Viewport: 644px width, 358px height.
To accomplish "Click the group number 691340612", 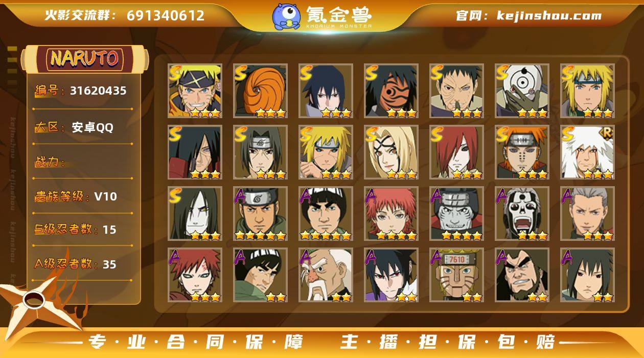I will tap(166, 15).
